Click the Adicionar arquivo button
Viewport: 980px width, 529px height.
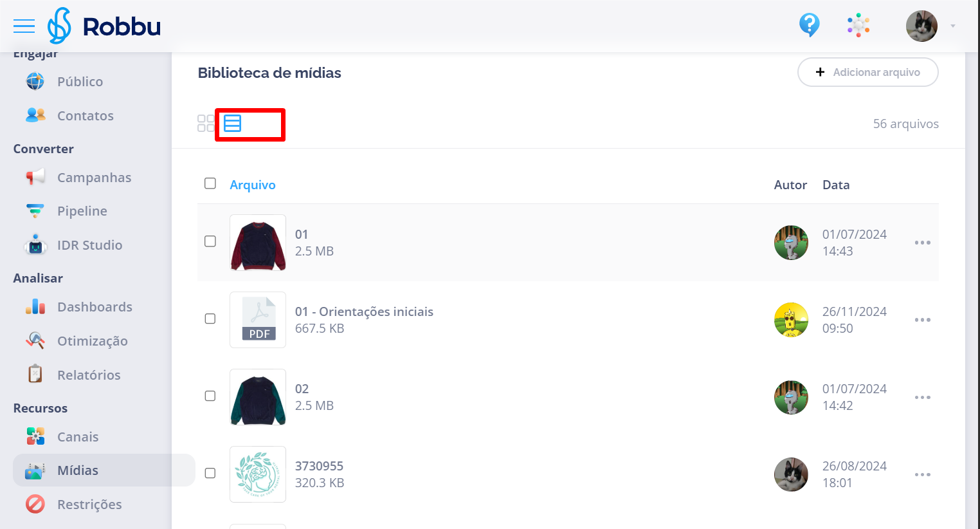point(868,72)
